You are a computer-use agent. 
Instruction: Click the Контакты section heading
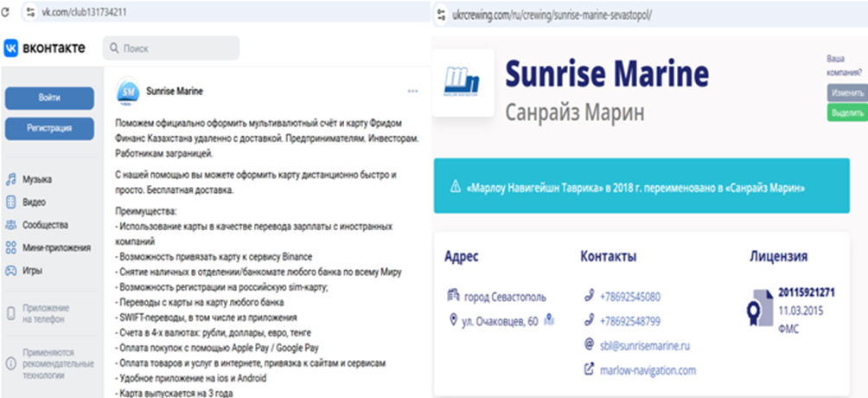coord(609,256)
